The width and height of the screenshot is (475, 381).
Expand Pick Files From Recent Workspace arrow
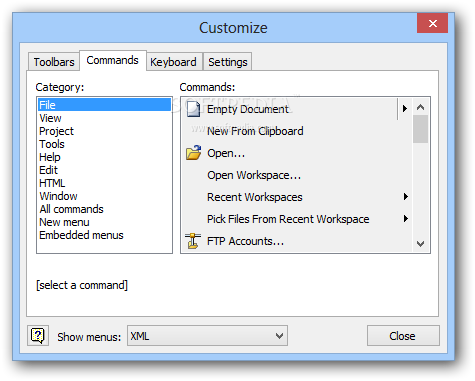[405, 219]
